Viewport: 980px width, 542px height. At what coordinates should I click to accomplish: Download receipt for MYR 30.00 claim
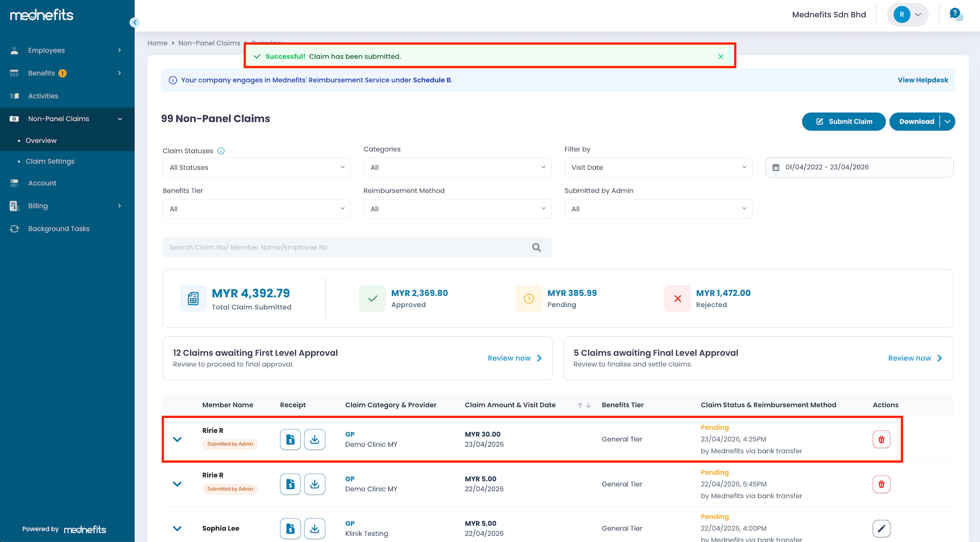pos(315,439)
